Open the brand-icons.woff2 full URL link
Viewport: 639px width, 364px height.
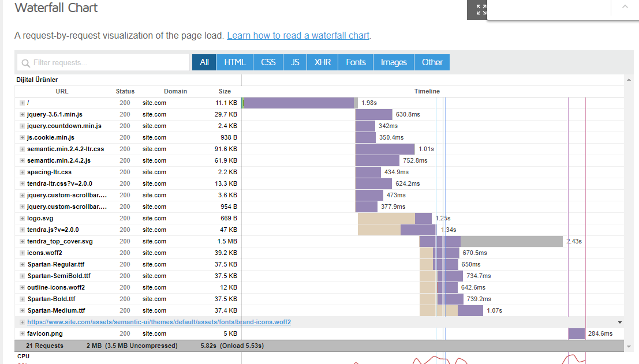(159, 322)
